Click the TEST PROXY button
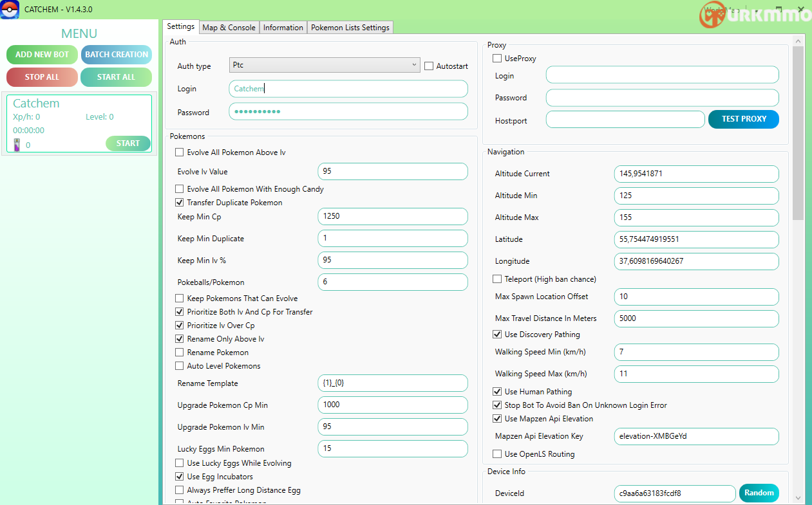This screenshot has width=812, height=505. click(x=744, y=119)
